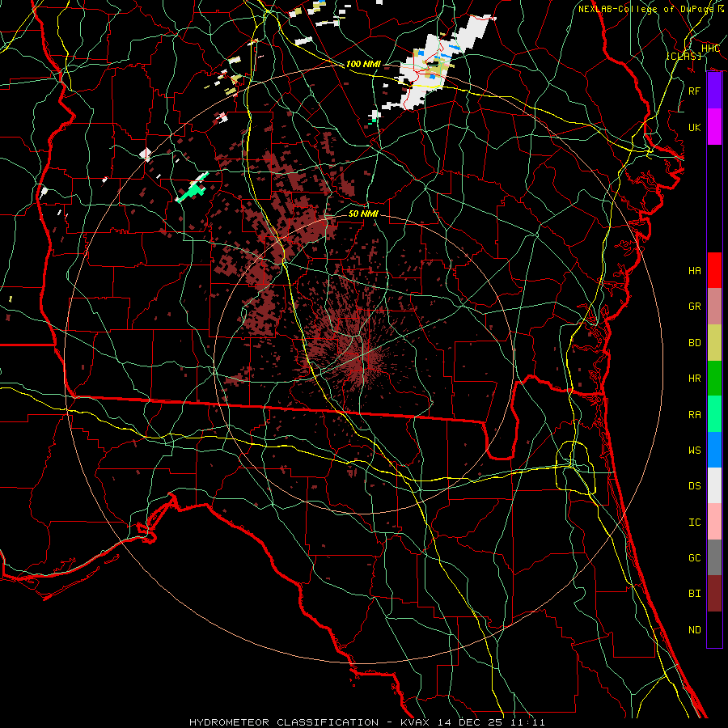
Task: Select the GR salmon legend swatch
Action: tap(714, 306)
